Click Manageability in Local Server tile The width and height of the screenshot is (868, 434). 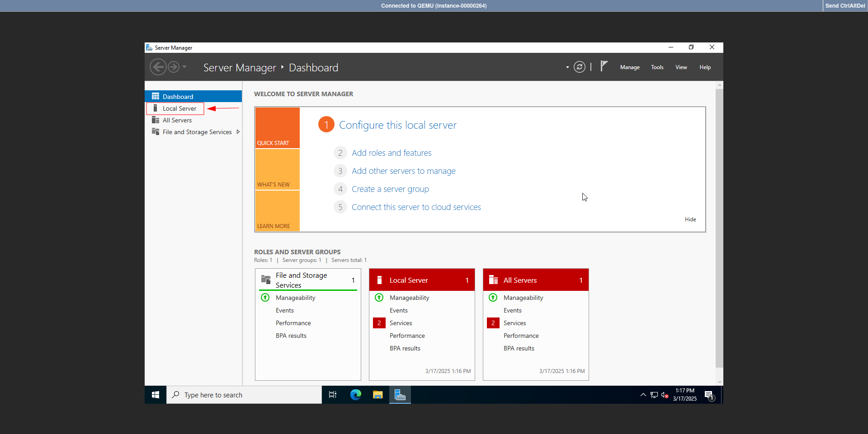(410, 298)
